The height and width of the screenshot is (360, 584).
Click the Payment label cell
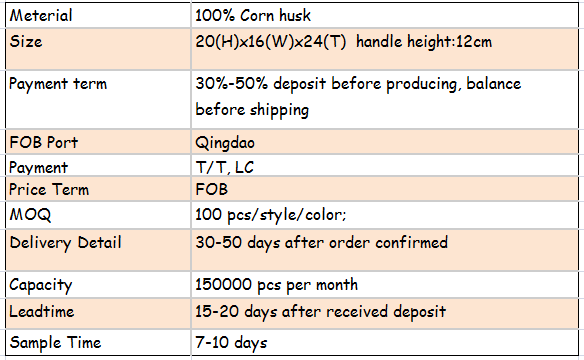[x=98, y=166]
